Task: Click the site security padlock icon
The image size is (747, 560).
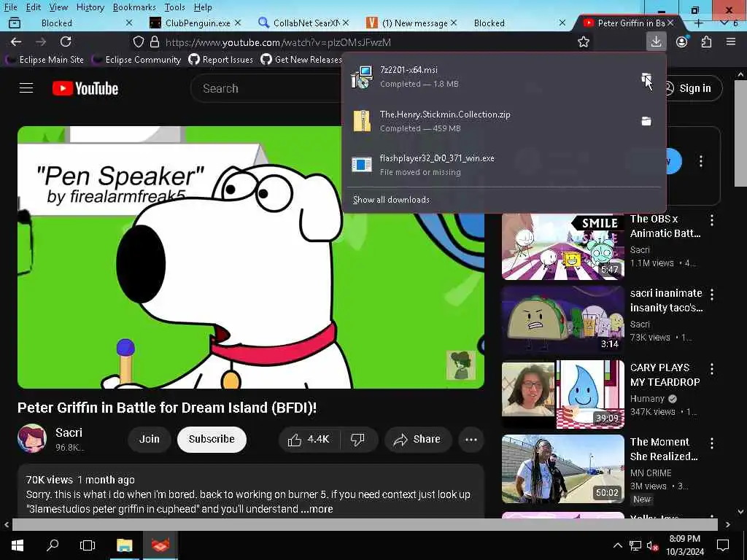Action: [155, 42]
